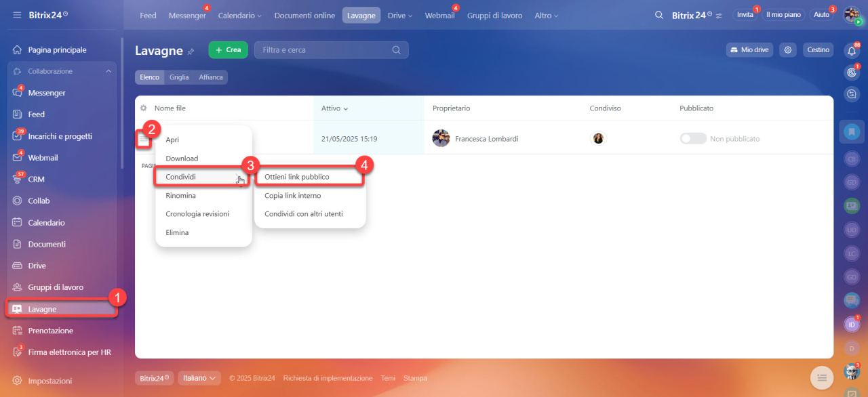Collapse the Collaborazione section
This screenshot has width=868, height=397.
(x=108, y=71)
